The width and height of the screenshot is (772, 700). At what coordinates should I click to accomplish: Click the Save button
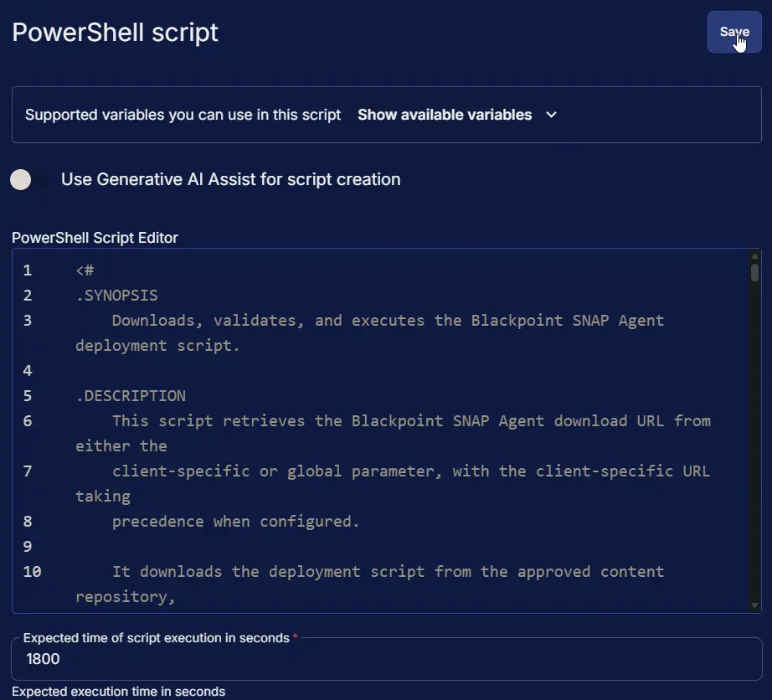coord(734,32)
